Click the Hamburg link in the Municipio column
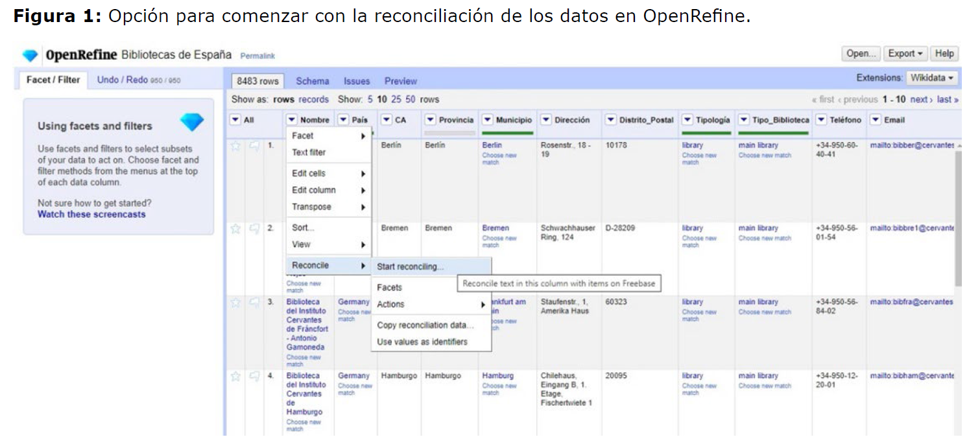Viewport: 980px width, 437px height. tap(497, 376)
